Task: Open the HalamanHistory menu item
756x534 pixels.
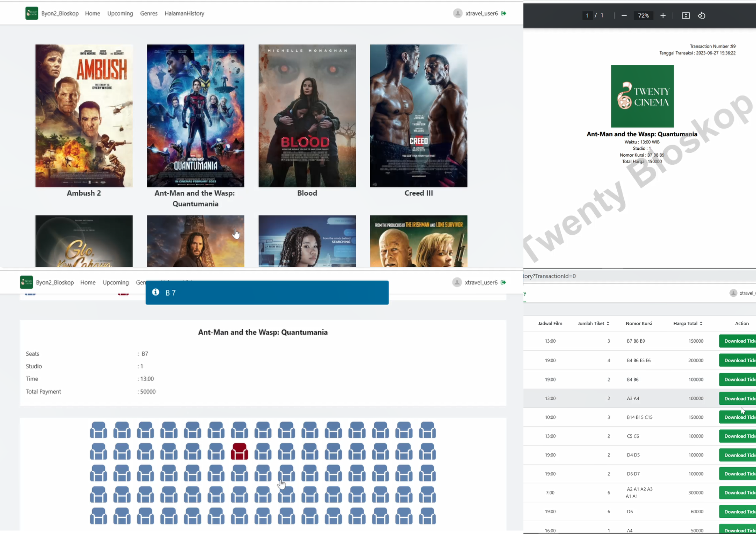Action: (184, 13)
